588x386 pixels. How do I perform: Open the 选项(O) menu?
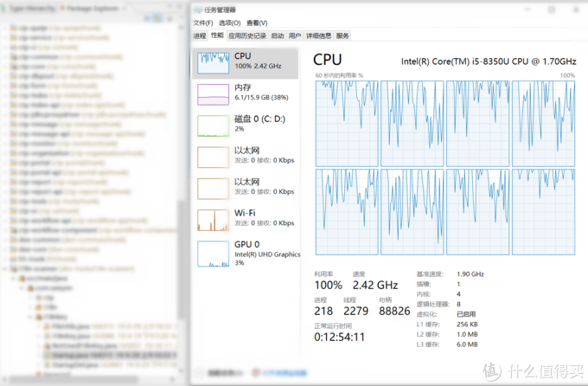coord(229,23)
